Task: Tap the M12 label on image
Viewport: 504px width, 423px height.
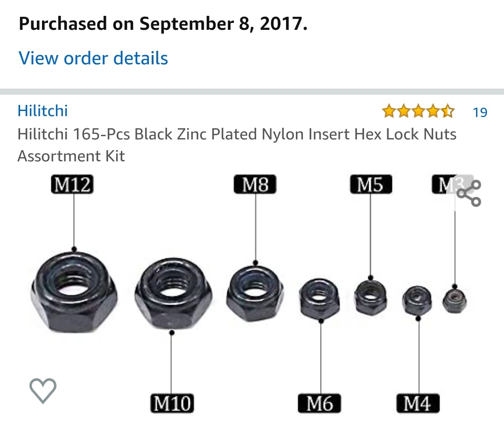Action: 72,184
